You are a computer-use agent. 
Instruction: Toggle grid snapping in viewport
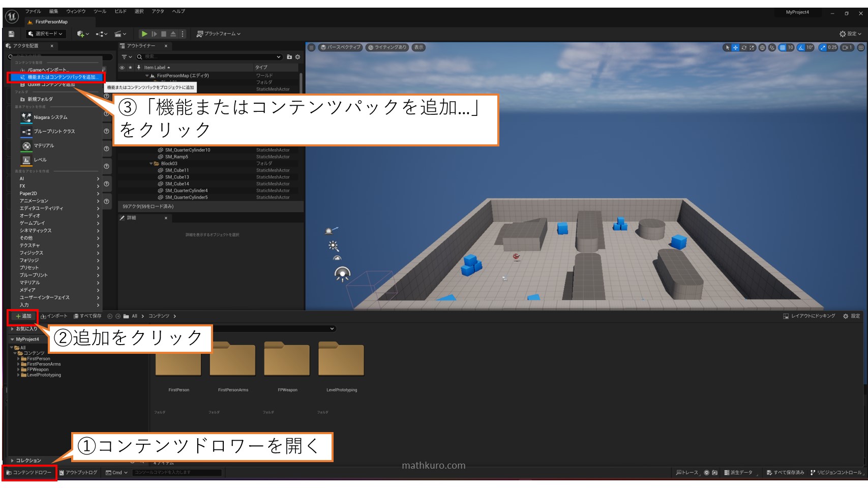click(783, 47)
